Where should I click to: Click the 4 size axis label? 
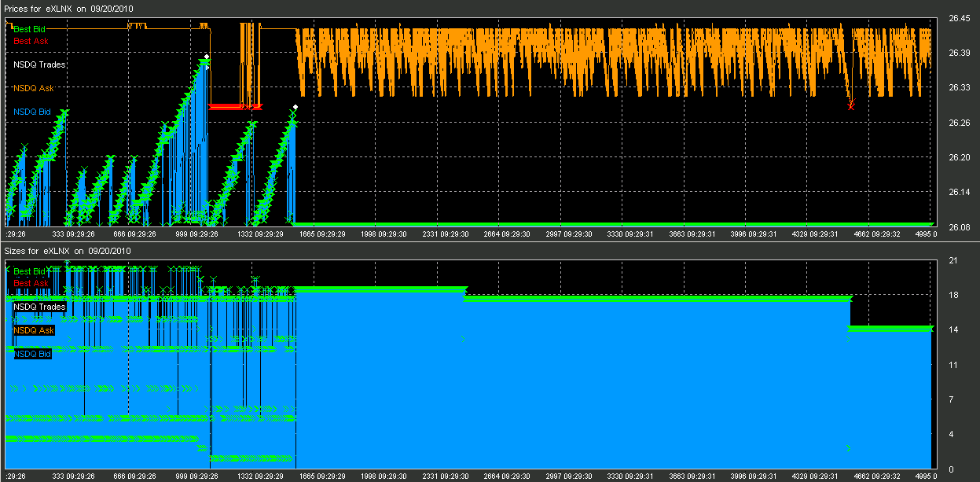click(x=952, y=435)
